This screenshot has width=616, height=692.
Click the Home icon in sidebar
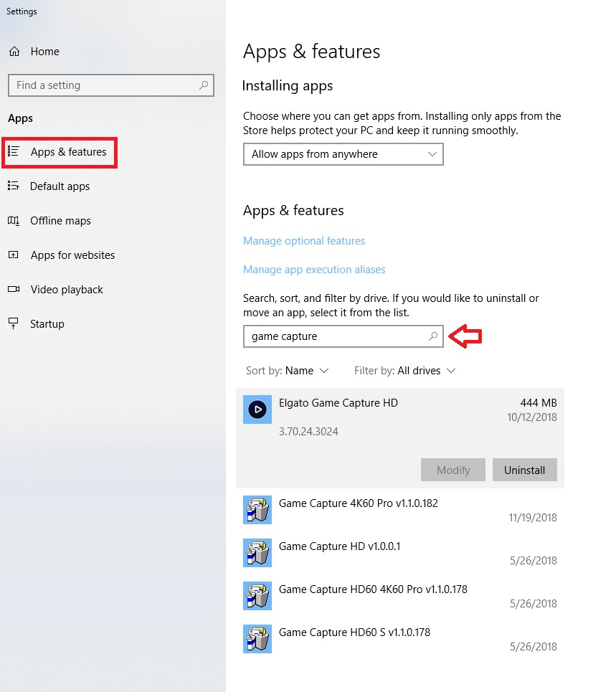click(14, 52)
